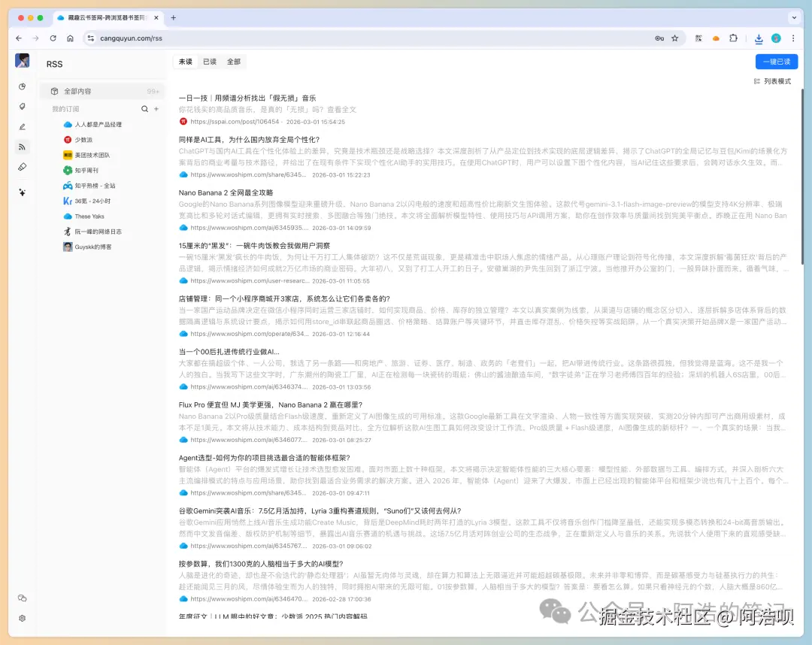The width and height of the screenshot is (812, 645).
Task: Open the sparkle AI icon in the sidebar
Action: (23, 192)
